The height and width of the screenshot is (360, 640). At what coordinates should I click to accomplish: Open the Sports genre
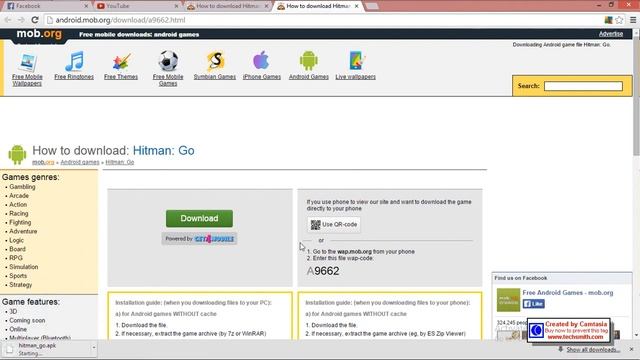[18, 276]
